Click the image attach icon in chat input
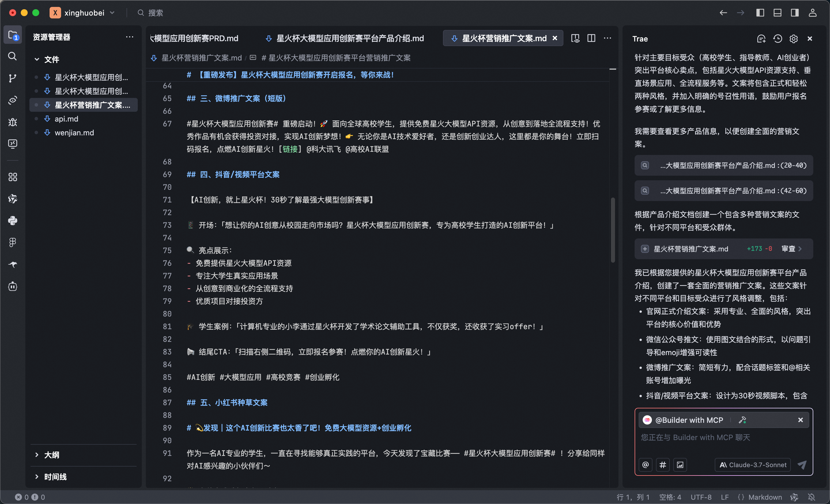 click(x=680, y=465)
